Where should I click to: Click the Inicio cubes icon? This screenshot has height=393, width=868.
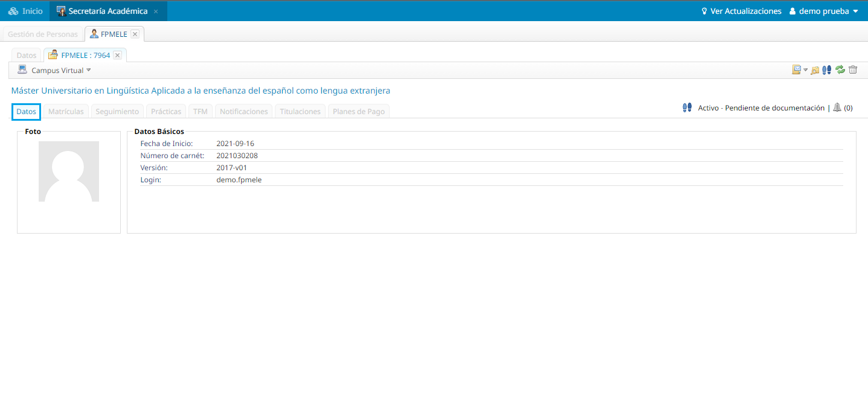pyautogui.click(x=13, y=11)
